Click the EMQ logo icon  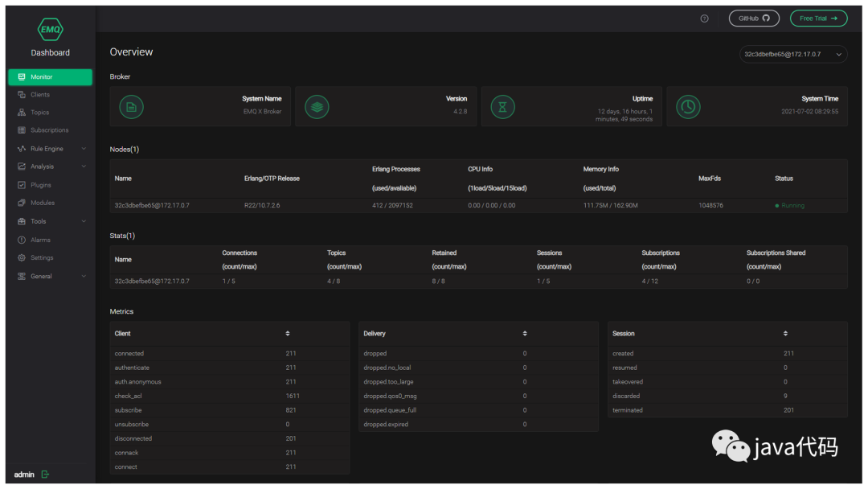pyautogui.click(x=50, y=29)
